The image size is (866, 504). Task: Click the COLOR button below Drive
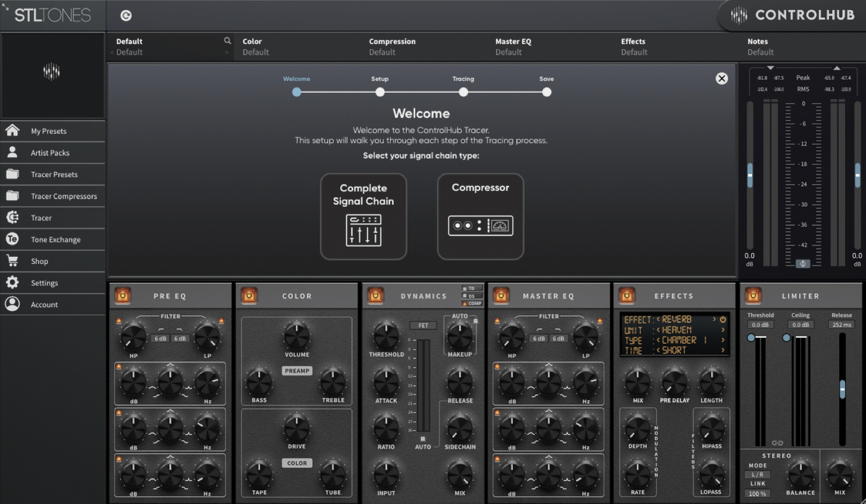pos(297,463)
